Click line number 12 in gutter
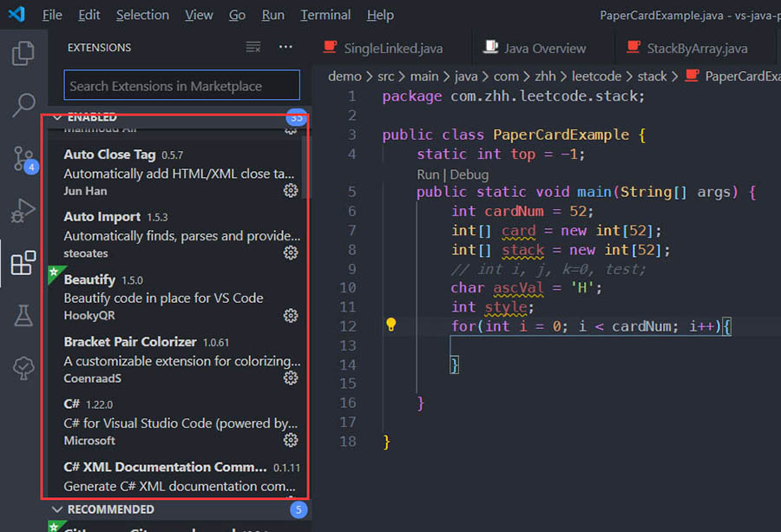The image size is (781, 532). click(x=348, y=326)
